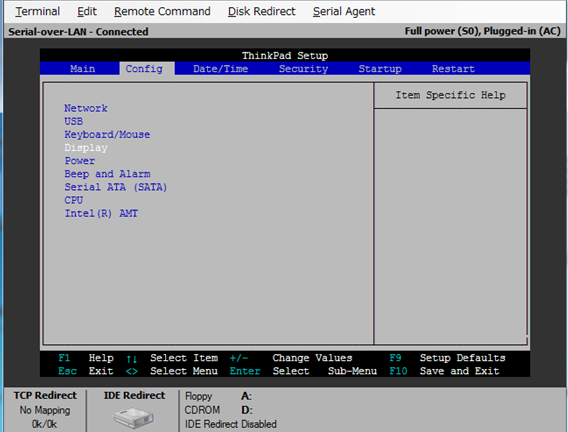
Task: Click the IDE Redirect Disabled status
Action: [231, 424]
